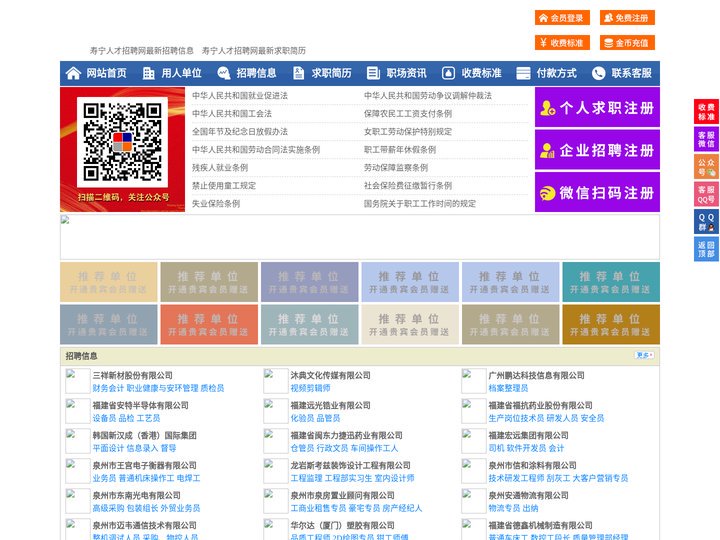Open 禁止使用童工规定 link
The image size is (720, 540).
224,186
